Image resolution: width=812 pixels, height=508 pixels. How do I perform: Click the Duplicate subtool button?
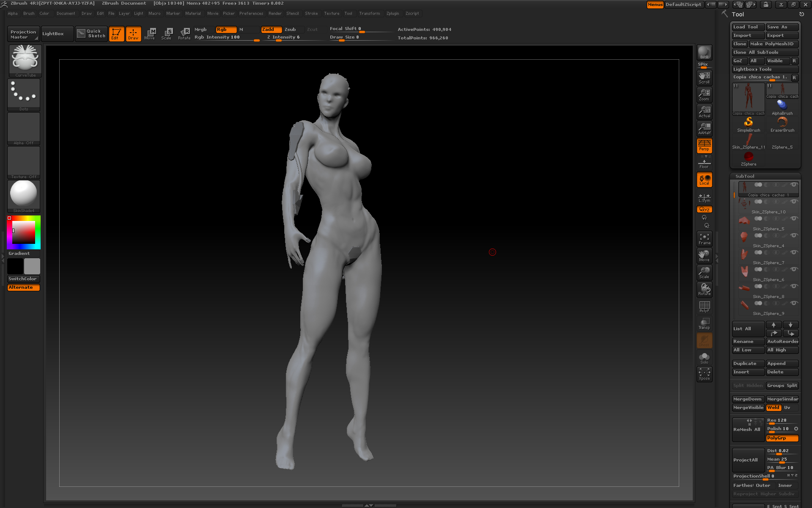tap(748, 363)
